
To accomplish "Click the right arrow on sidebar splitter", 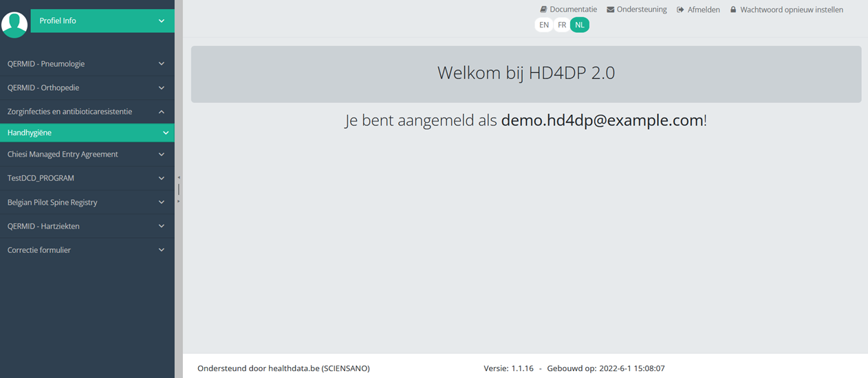I will 179,201.
